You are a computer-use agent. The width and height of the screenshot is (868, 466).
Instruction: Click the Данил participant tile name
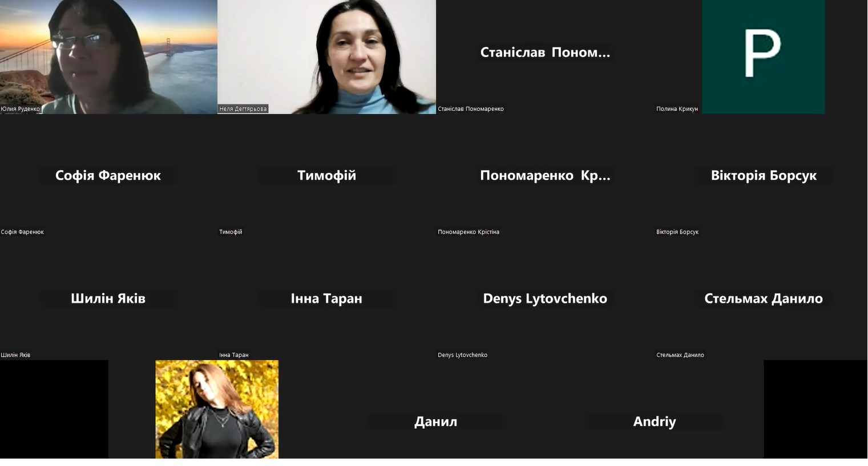tap(435, 421)
